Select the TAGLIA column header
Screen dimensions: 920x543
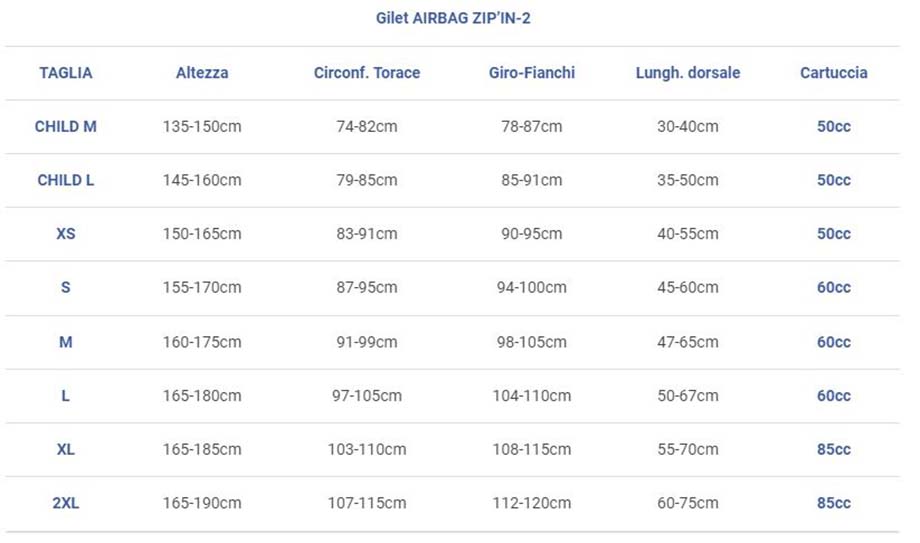(66, 73)
